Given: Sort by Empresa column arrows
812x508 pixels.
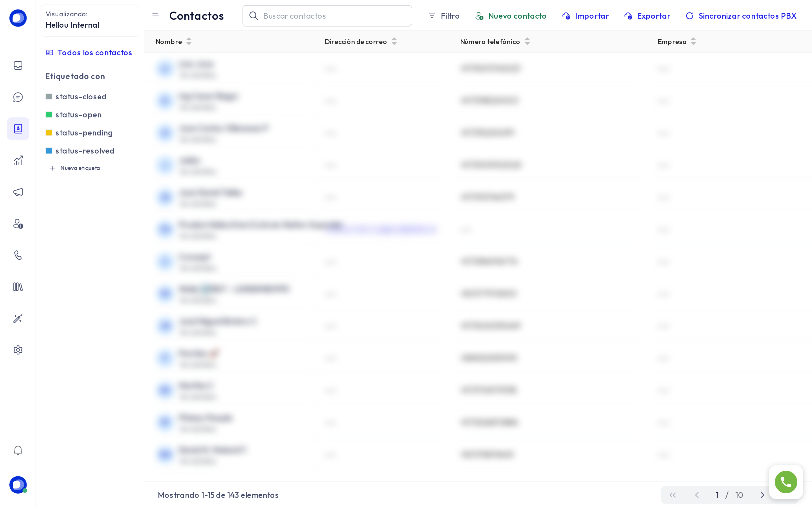Looking at the screenshot, I should click(x=693, y=41).
